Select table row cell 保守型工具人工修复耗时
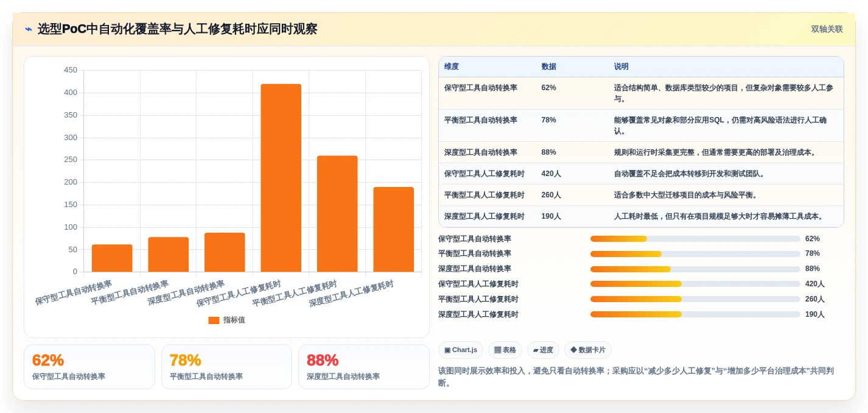 (485, 174)
